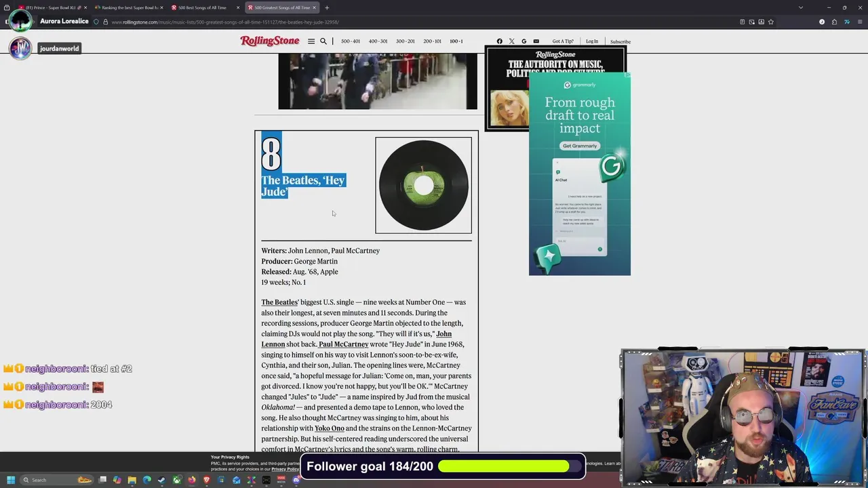Open Brave browser from the taskbar
This screenshot has width=868, height=488.
(x=206, y=480)
